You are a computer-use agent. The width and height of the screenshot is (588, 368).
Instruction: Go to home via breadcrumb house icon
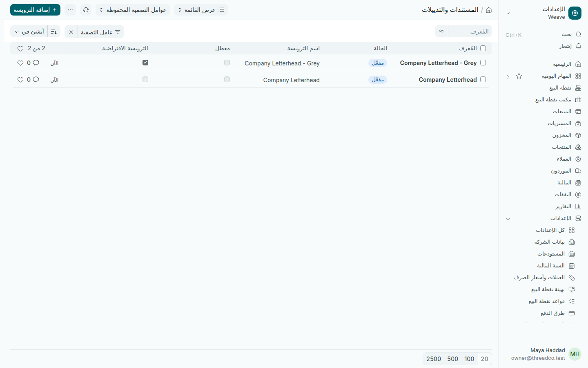pyautogui.click(x=489, y=10)
